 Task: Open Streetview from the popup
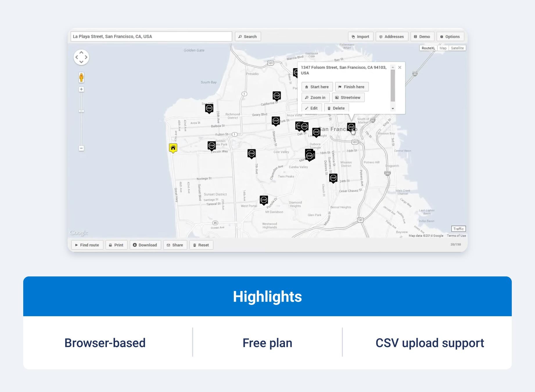click(x=348, y=98)
